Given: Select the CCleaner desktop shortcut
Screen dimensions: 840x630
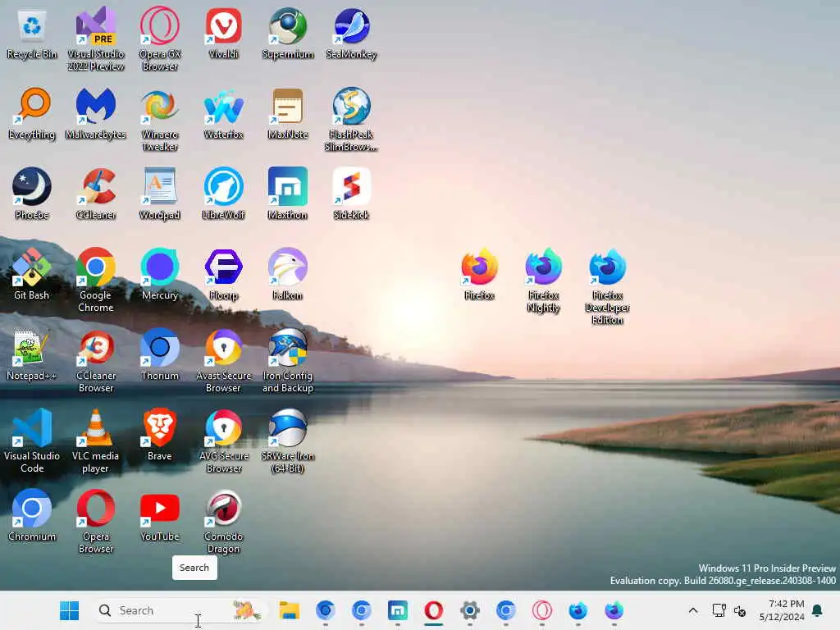Looking at the screenshot, I should [96, 194].
